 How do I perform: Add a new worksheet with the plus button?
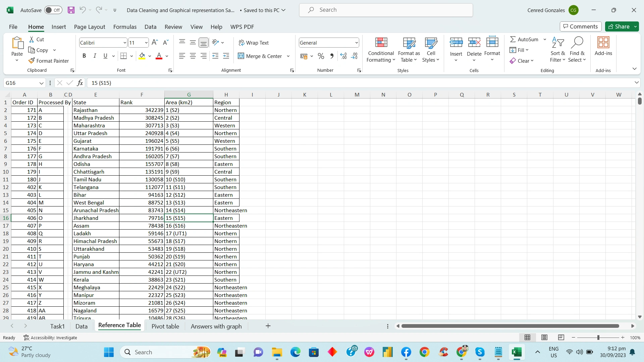(x=268, y=326)
